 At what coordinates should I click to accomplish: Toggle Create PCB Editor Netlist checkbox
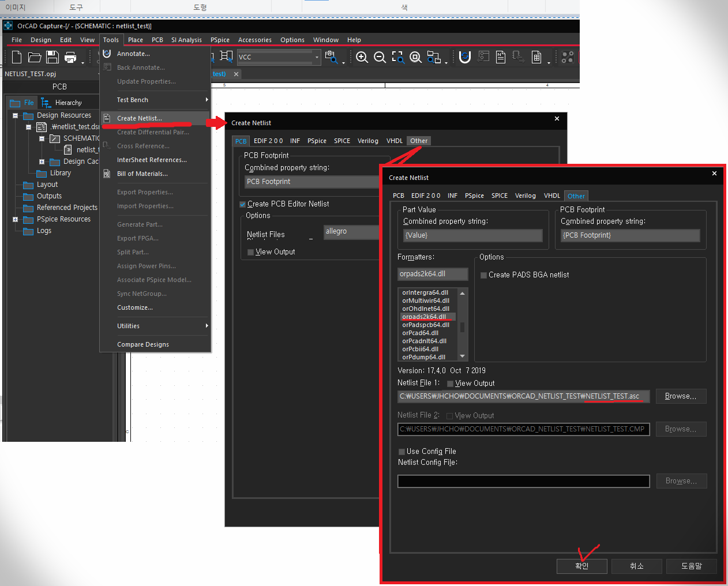243,204
